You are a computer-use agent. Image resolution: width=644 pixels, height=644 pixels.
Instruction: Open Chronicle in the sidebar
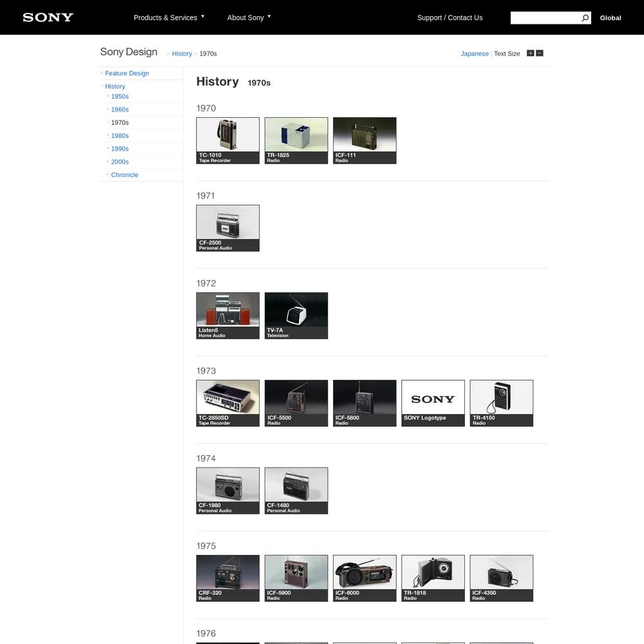point(124,175)
